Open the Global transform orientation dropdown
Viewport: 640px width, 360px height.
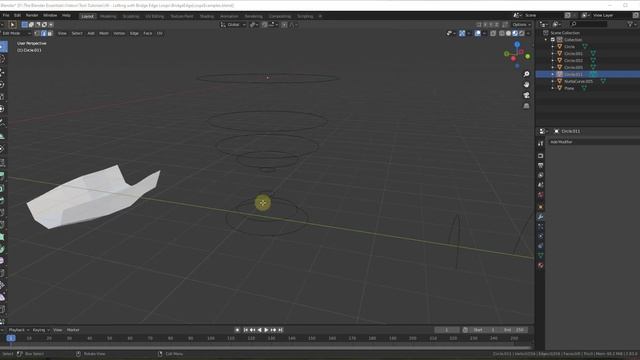point(233,25)
